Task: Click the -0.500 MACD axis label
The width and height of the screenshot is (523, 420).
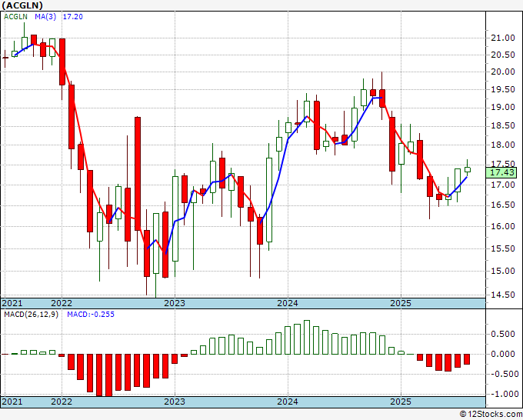Action: 505,374
